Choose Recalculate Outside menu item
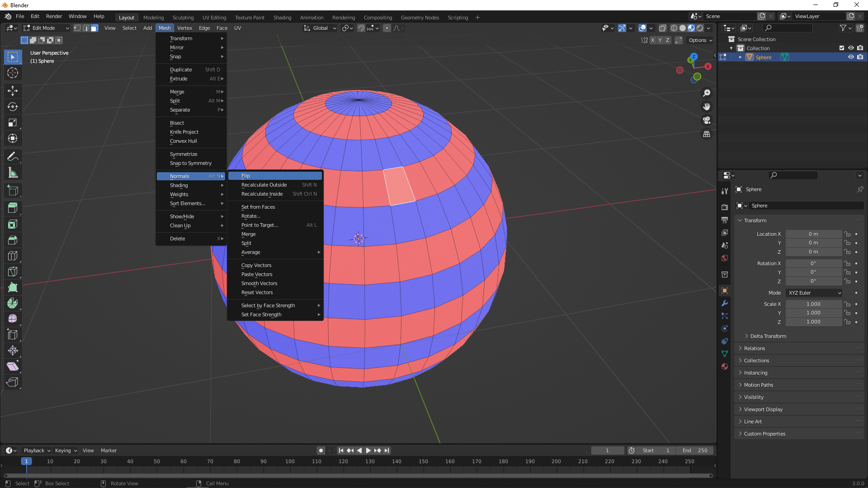The height and width of the screenshot is (488, 868). coord(275,185)
